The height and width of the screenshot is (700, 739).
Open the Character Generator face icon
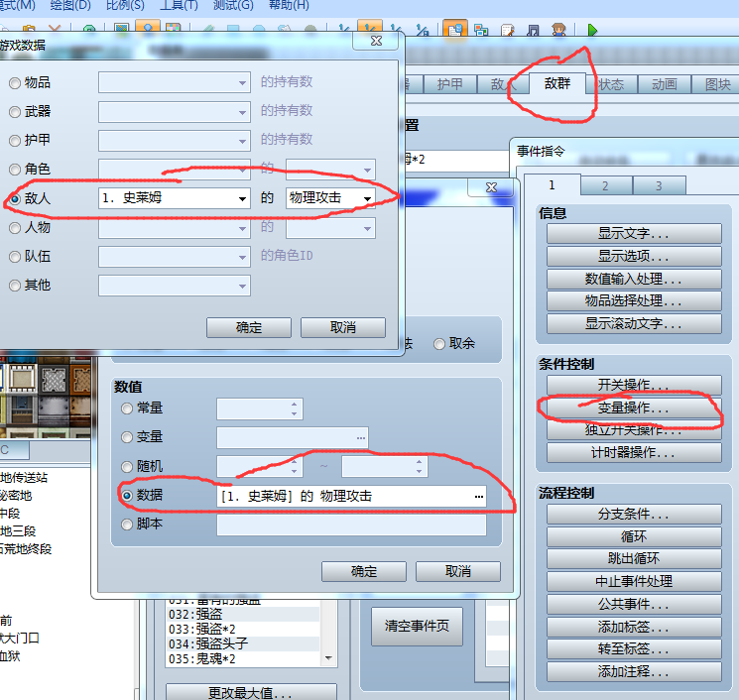[x=559, y=30]
